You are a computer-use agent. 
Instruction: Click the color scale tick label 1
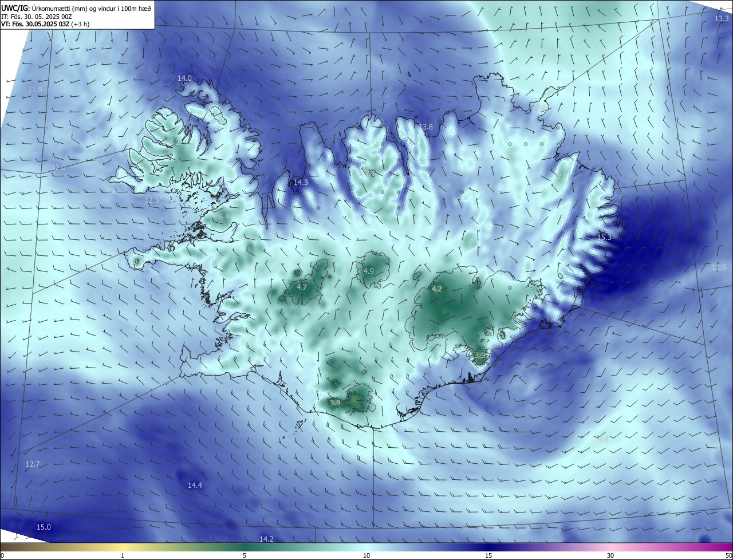click(123, 555)
